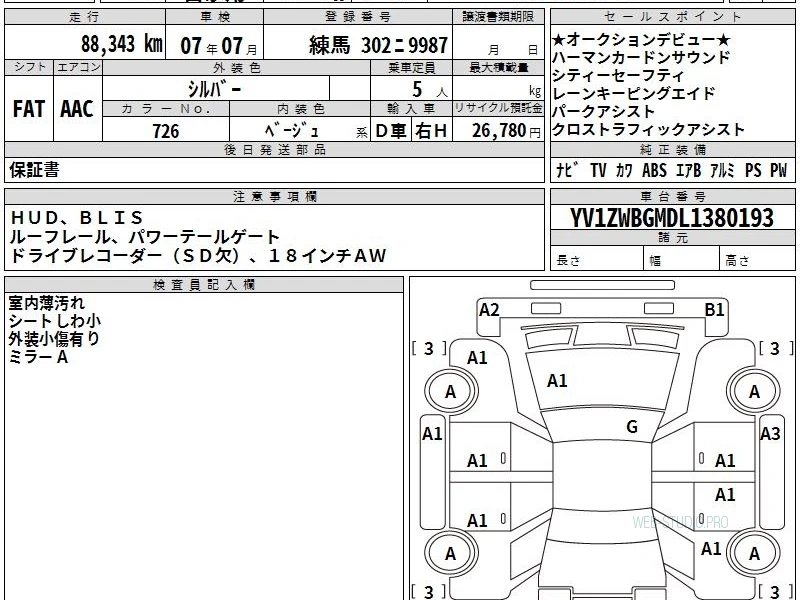This screenshot has height=600, width=800.
Task: Select registration number 練馬 302 9987
Action: click(379, 46)
